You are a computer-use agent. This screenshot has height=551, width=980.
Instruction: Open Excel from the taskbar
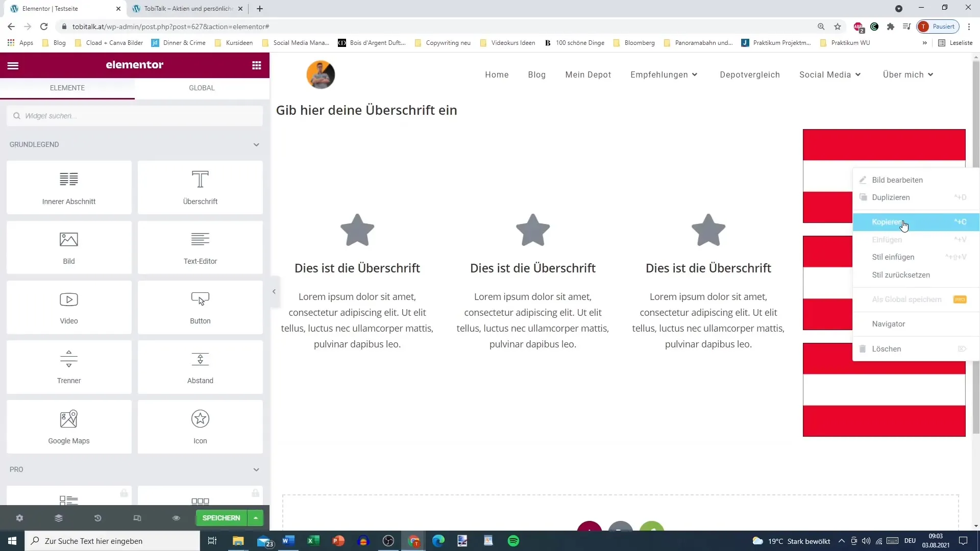click(x=313, y=541)
